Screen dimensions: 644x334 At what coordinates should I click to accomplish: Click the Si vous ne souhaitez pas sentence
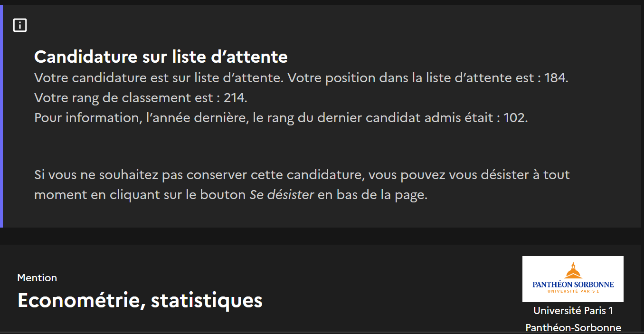pos(302,175)
